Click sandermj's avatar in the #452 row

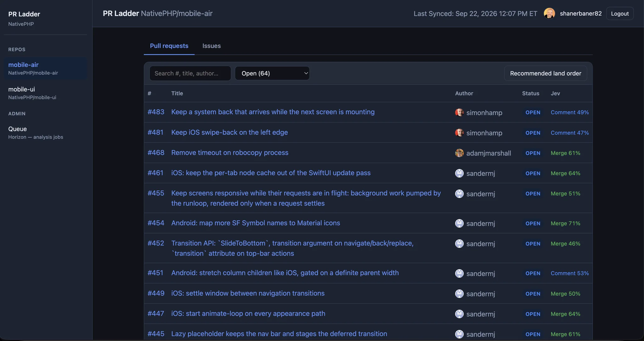(x=459, y=244)
